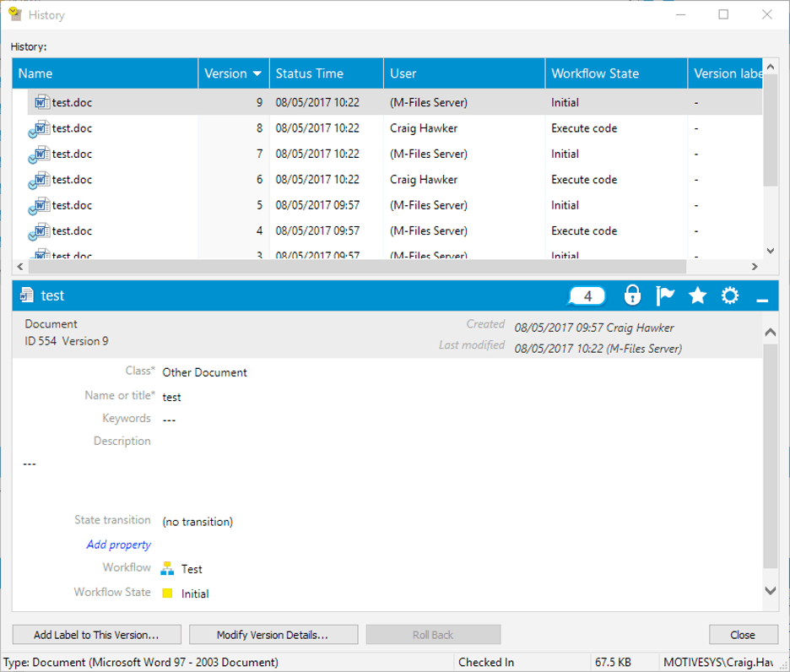Click the Add property link
790x672 pixels.
click(x=118, y=544)
